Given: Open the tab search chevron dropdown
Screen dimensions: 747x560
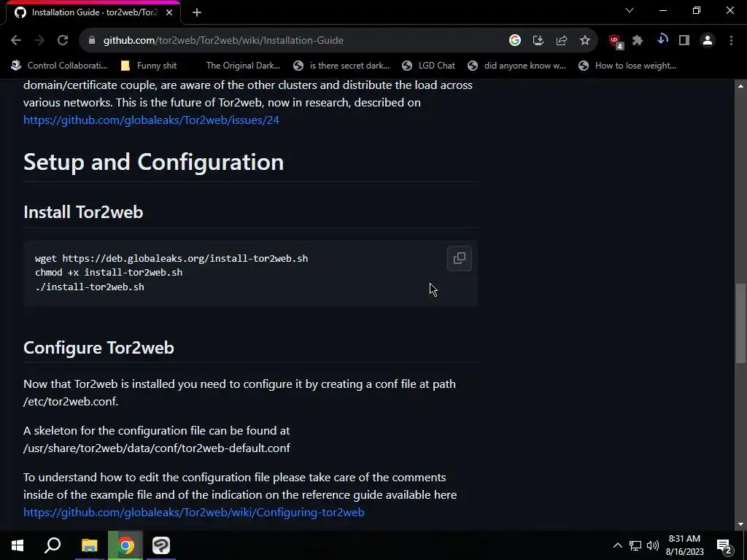Looking at the screenshot, I should (630, 10).
